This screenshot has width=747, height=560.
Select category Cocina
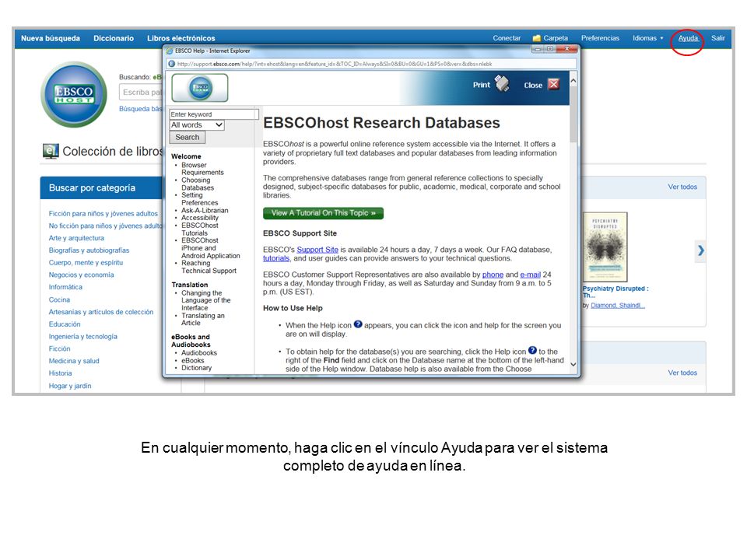pos(60,300)
